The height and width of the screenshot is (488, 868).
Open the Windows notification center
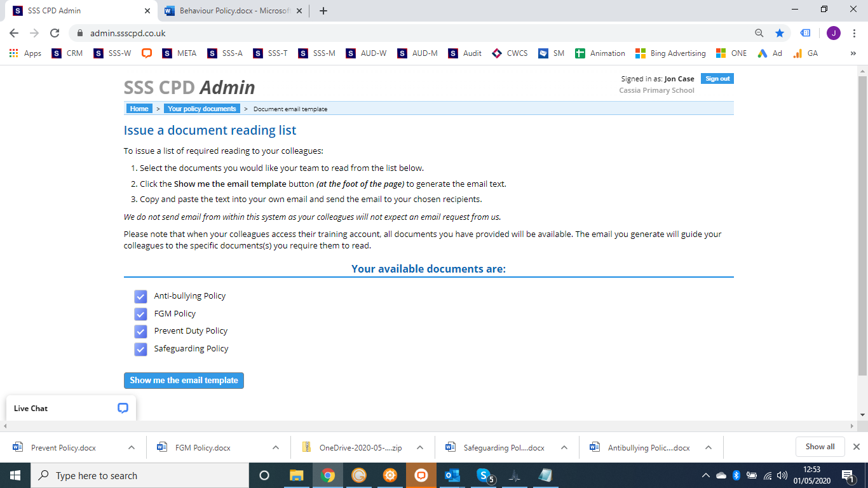click(x=849, y=475)
